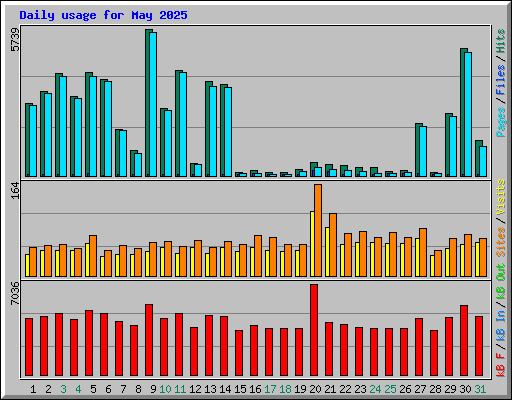Click the red kB bar for day 9
The image size is (512, 400).
click(149, 340)
